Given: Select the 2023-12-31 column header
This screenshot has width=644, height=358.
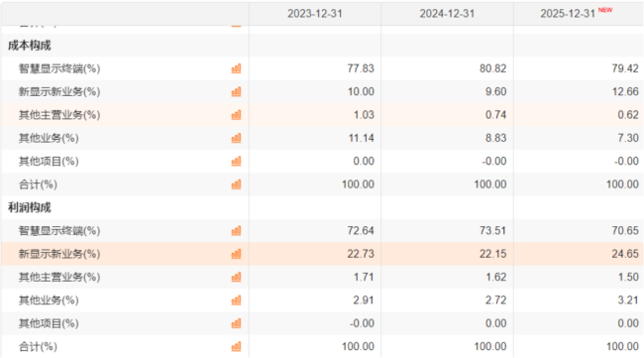Looking at the screenshot, I should pos(315,14).
